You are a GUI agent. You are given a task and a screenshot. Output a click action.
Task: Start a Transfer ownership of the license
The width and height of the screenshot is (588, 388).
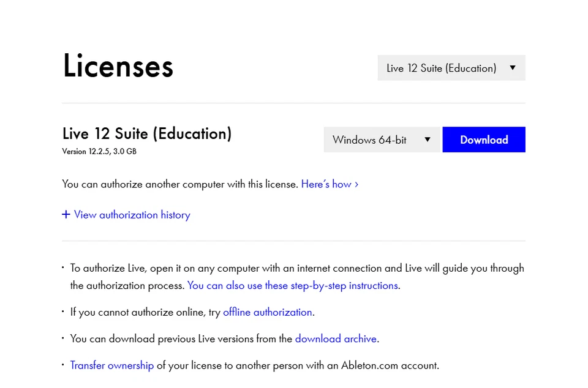click(x=111, y=365)
